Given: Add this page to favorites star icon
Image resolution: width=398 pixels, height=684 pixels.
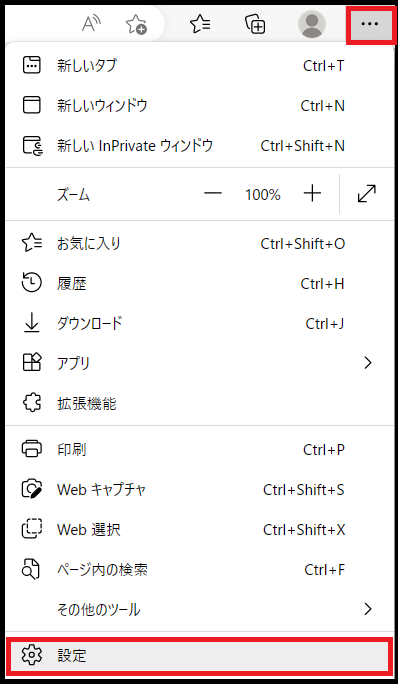Looking at the screenshot, I should 136,24.
